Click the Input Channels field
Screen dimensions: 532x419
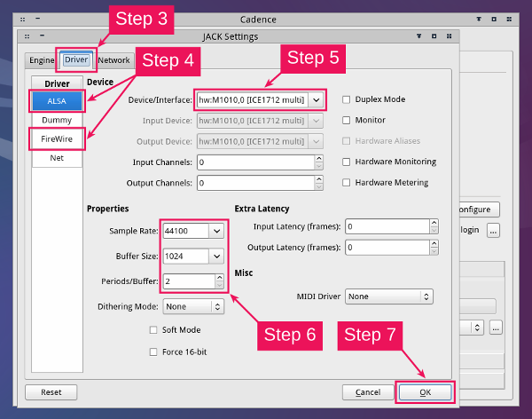[x=256, y=162]
